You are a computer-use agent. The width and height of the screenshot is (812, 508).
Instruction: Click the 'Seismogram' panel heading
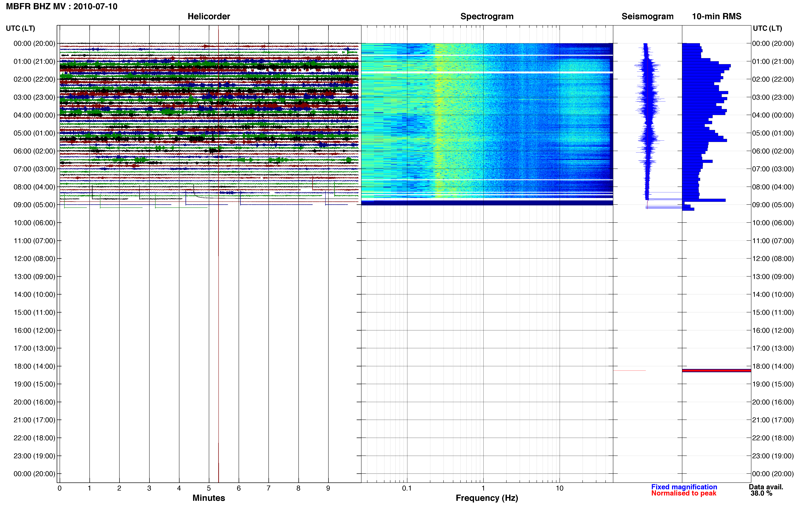pyautogui.click(x=648, y=16)
